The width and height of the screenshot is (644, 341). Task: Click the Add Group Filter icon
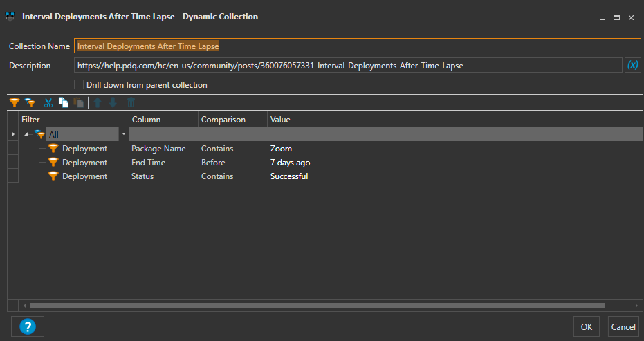click(30, 102)
